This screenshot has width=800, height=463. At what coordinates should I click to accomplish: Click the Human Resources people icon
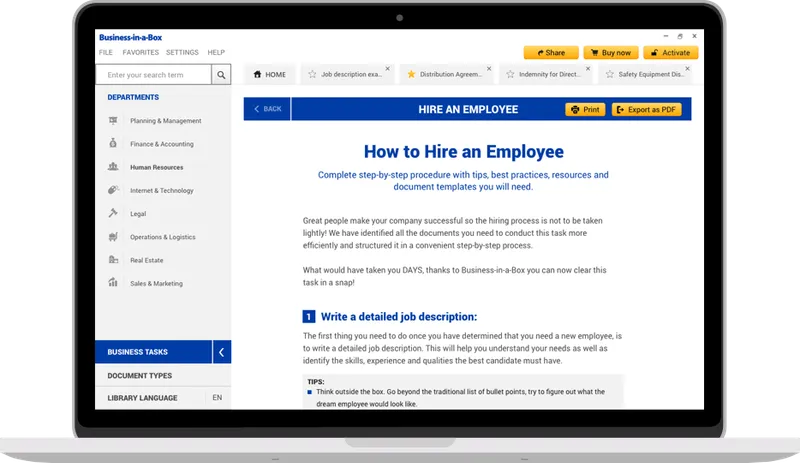click(113, 166)
